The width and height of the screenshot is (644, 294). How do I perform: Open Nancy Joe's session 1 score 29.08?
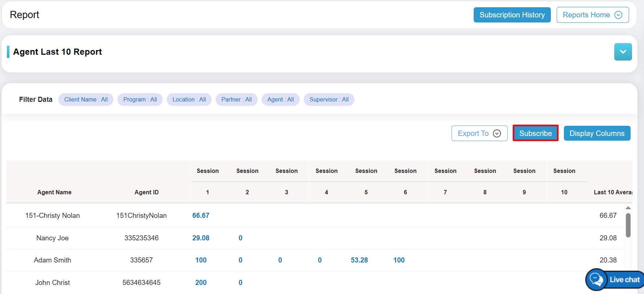(201, 238)
